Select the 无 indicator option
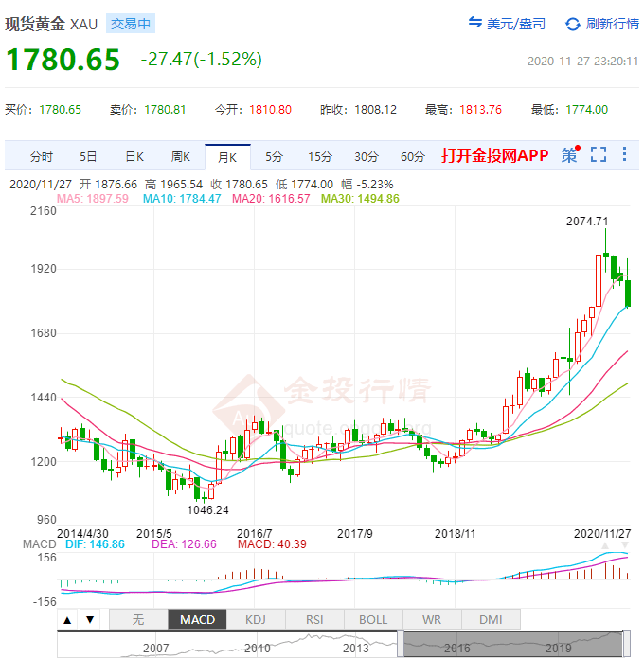 pyautogui.click(x=138, y=620)
